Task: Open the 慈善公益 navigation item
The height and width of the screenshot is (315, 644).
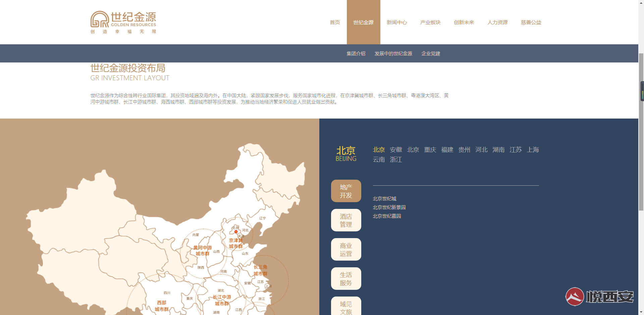Action: pos(531,22)
